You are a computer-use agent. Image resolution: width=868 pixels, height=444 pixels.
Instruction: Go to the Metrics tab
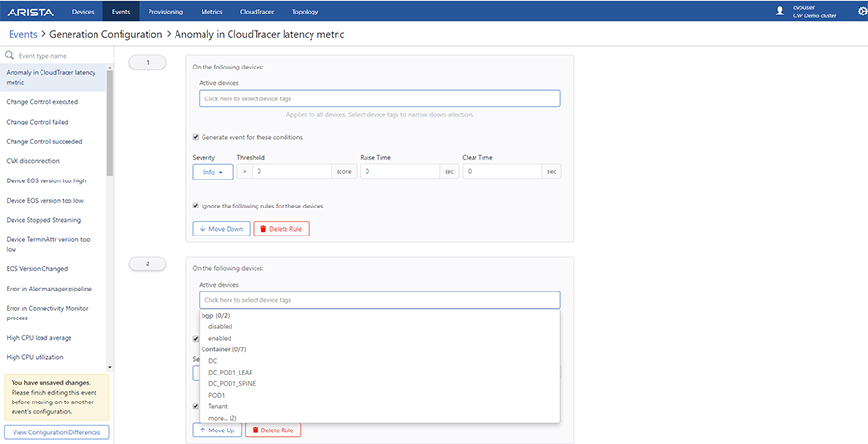pos(212,11)
